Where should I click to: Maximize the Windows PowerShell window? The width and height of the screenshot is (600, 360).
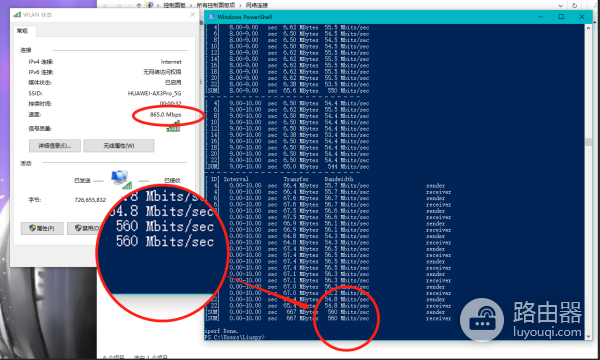click(561, 17)
